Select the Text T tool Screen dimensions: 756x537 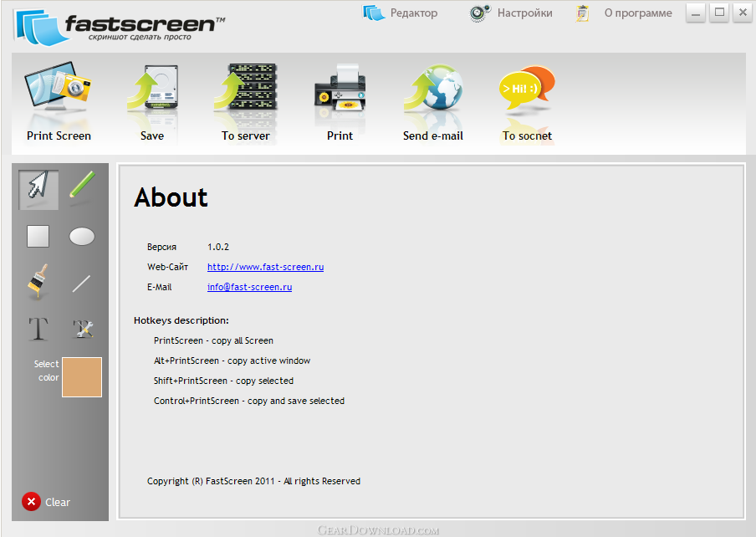tap(38, 329)
